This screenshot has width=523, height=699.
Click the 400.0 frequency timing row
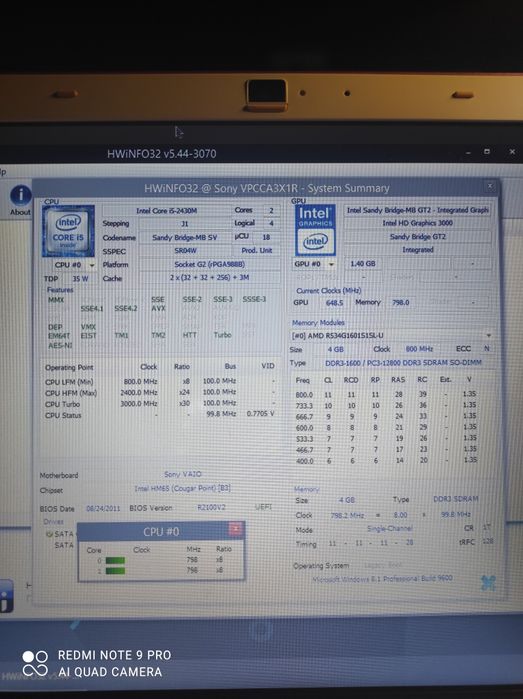386,461
